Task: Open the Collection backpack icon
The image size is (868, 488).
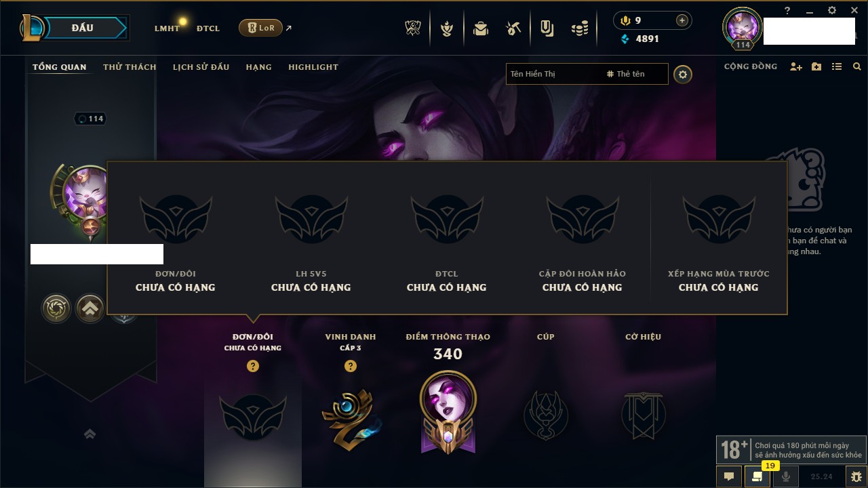Action: coord(481,28)
